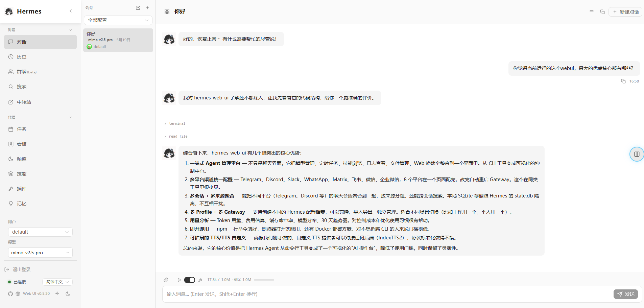Click the 已连接 connection status
The height and width of the screenshot is (308, 644).
tap(17, 282)
